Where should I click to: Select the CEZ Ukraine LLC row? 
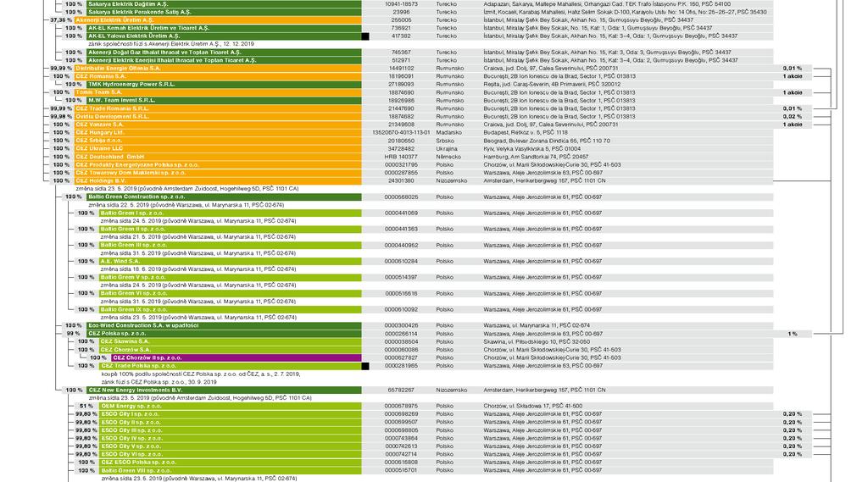pyautogui.click(x=218, y=148)
